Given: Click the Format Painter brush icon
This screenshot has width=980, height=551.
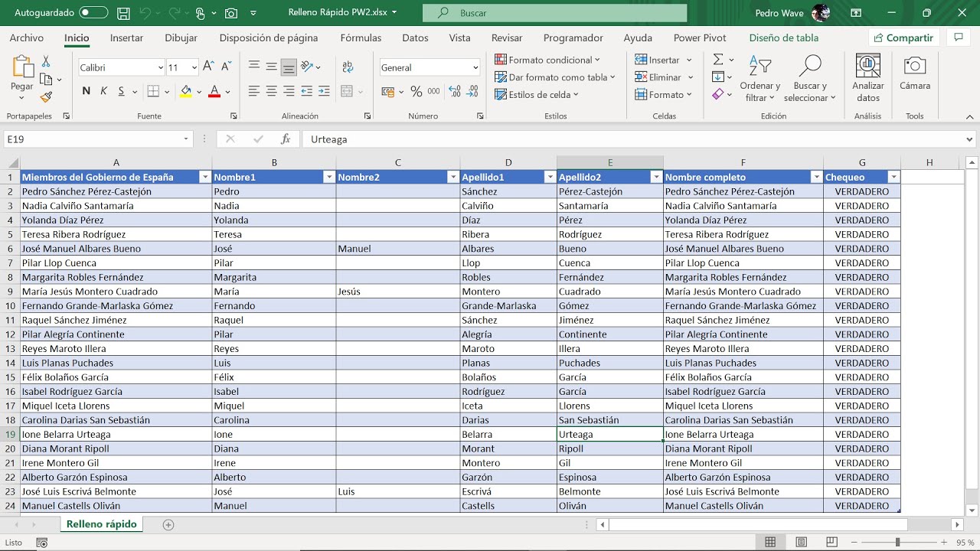Looking at the screenshot, I should [46, 96].
